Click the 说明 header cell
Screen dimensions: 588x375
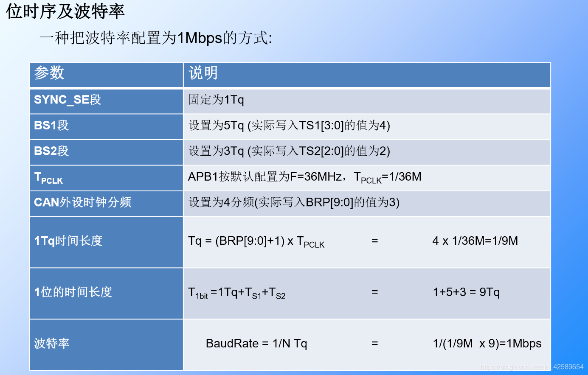click(367, 75)
